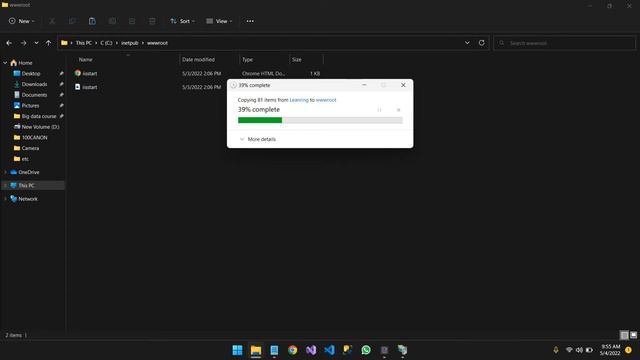Pause the copy operation
This screenshot has height=360, width=640.
[x=379, y=110]
